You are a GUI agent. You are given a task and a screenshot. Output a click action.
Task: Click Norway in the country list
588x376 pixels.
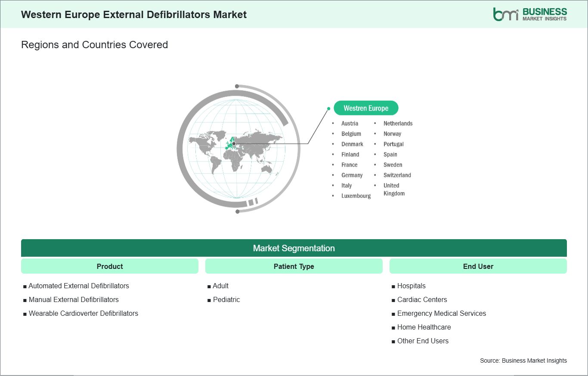pyautogui.click(x=393, y=134)
